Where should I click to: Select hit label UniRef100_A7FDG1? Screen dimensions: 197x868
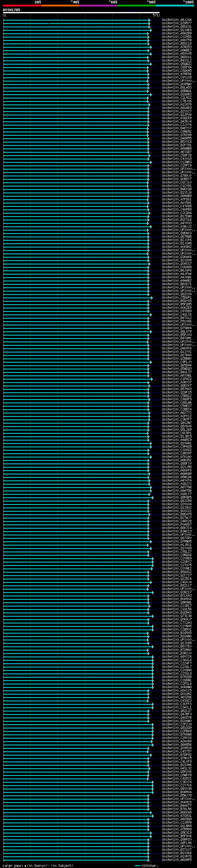point(176,200)
